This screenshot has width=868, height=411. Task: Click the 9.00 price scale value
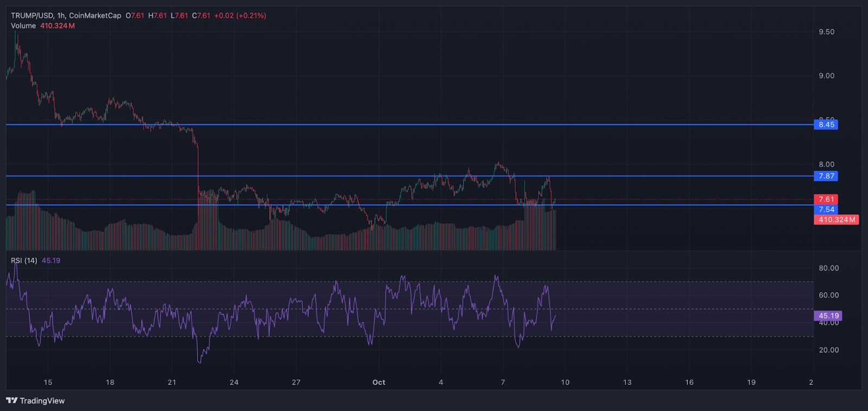click(826, 76)
